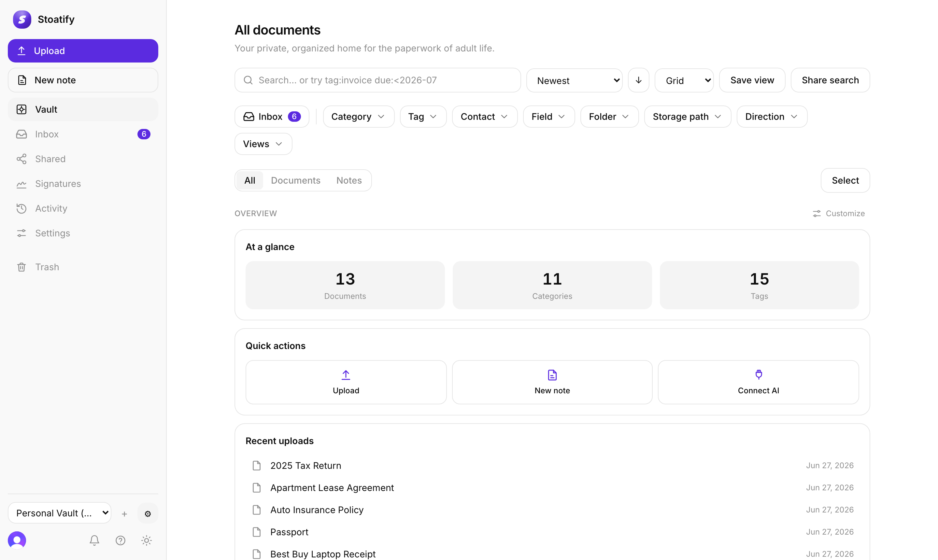This screenshot has width=938, height=560.
Task: Expand the Folder filter dropdown
Action: point(610,117)
